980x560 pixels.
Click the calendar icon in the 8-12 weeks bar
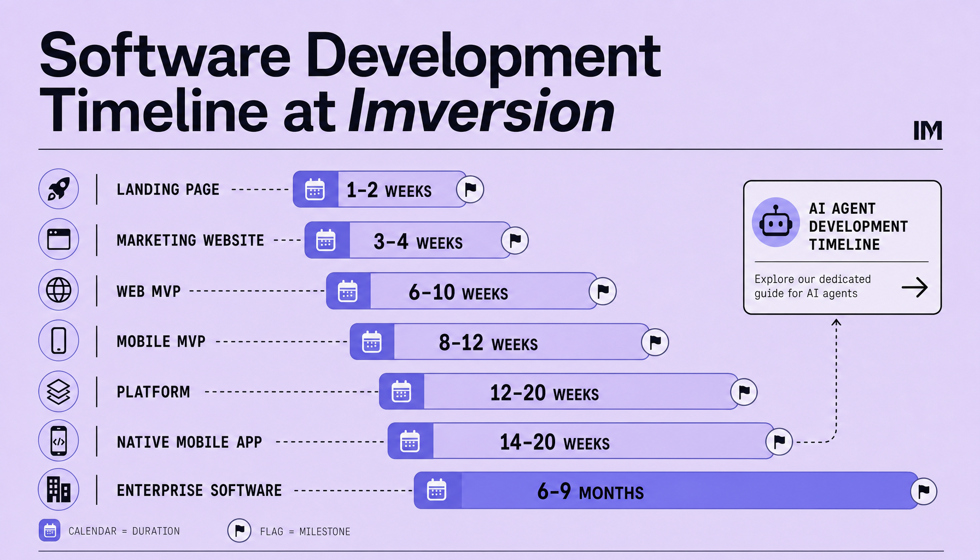(x=372, y=342)
